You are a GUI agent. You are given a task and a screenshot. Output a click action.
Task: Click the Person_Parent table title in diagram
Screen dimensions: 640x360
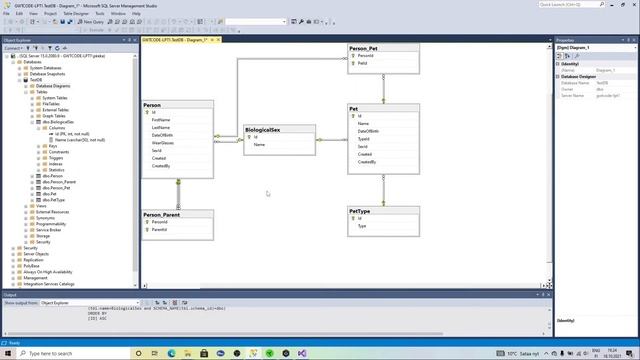click(177, 215)
